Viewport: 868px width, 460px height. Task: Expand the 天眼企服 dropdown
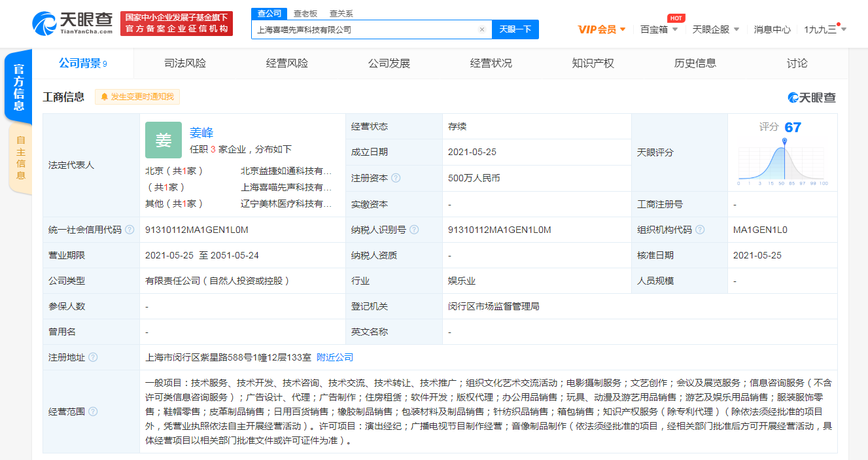click(x=716, y=29)
